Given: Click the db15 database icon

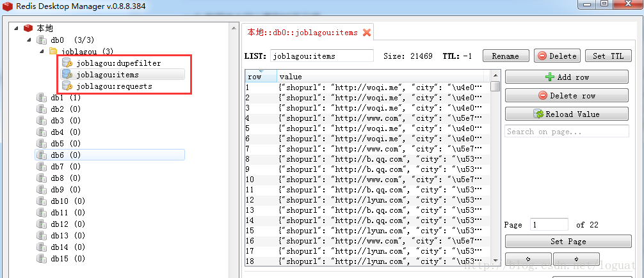Looking at the screenshot, I should pos(41,258).
